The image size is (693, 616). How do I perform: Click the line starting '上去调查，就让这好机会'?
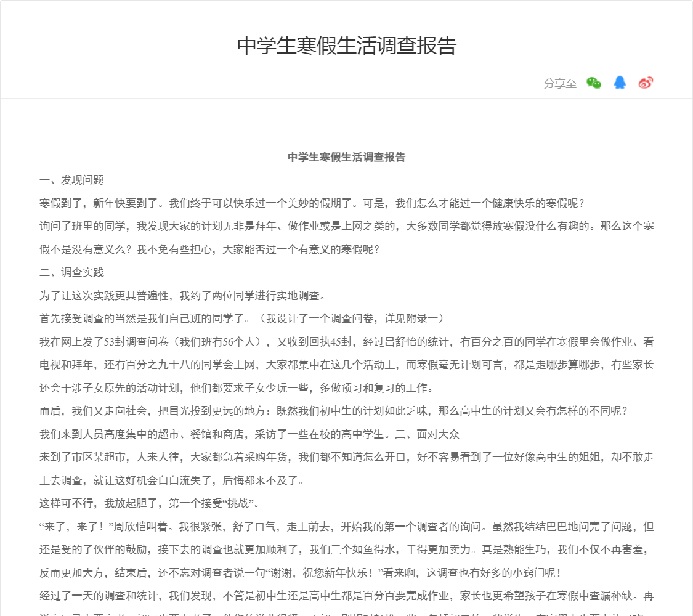(172, 480)
